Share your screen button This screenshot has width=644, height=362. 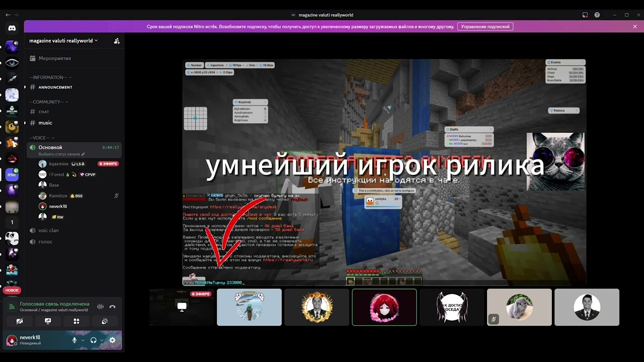tap(48, 321)
